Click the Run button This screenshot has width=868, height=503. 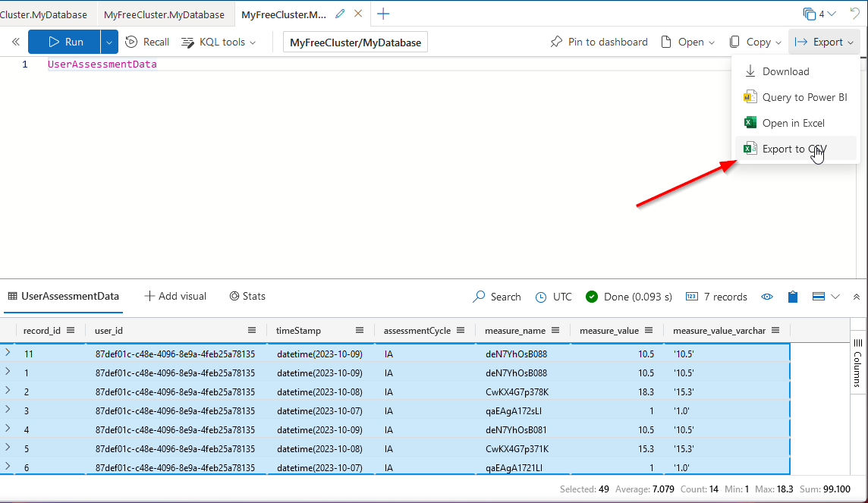64,42
